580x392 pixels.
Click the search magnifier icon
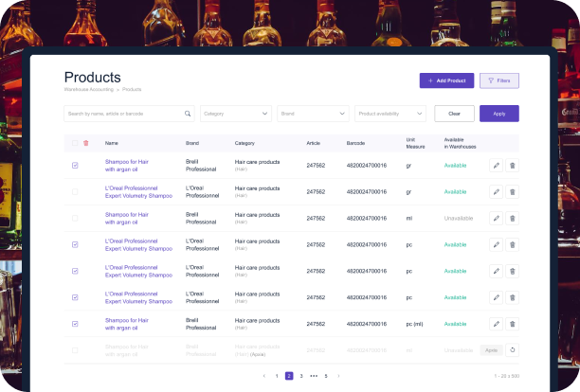click(x=188, y=114)
